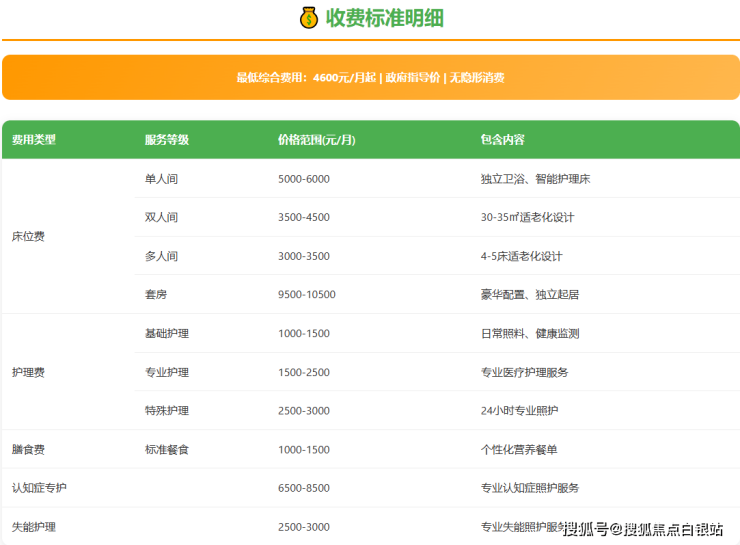Select the 护理费 category cell
Image resolution: width=740 pixels, height=545 pixels.
coord(28,372)
